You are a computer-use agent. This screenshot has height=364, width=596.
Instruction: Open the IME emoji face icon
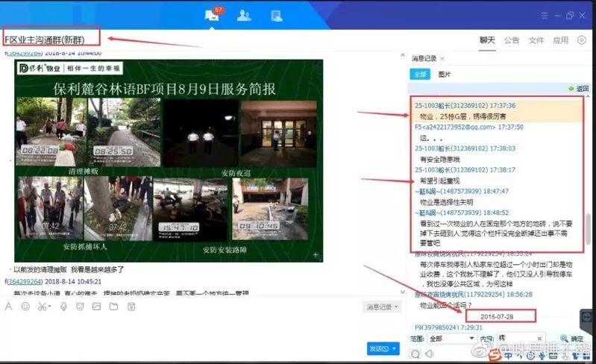[530, 357]
